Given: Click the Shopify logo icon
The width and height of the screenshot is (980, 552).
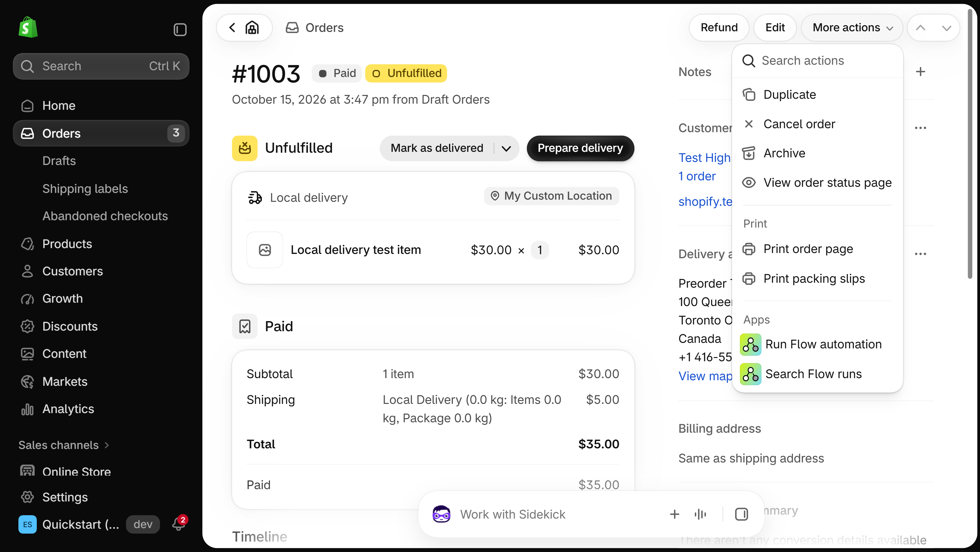Looking at the screenshot, I should click(28, 27).
